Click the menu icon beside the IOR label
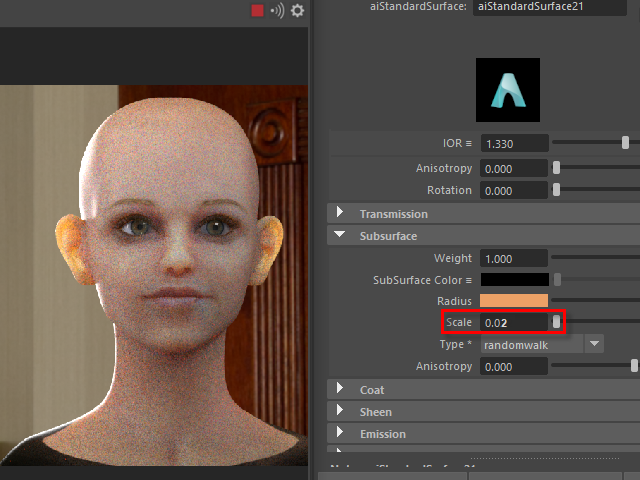This screenshot has height=480, width=640. pyautogui.click(x=469, y=143)
